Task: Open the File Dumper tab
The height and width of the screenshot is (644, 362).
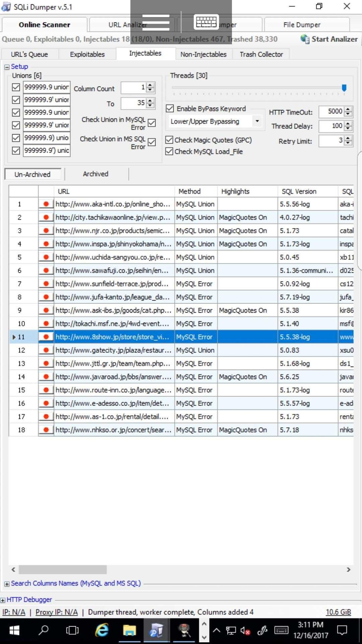Action: (302, 25)
